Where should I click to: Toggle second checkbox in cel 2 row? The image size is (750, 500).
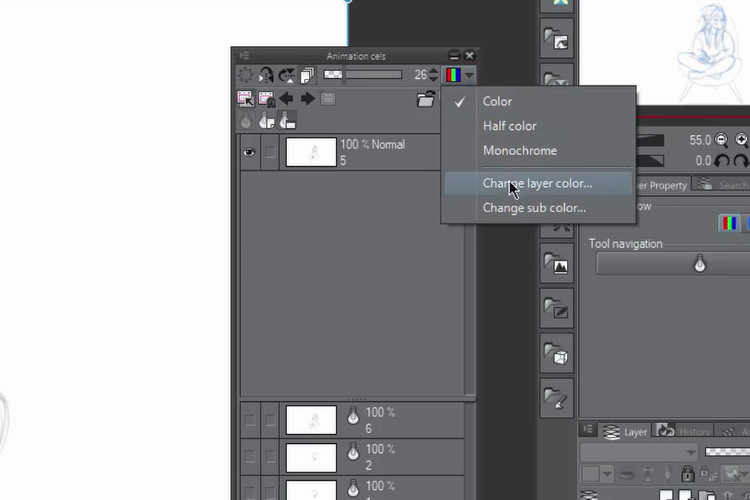point(270,456)
